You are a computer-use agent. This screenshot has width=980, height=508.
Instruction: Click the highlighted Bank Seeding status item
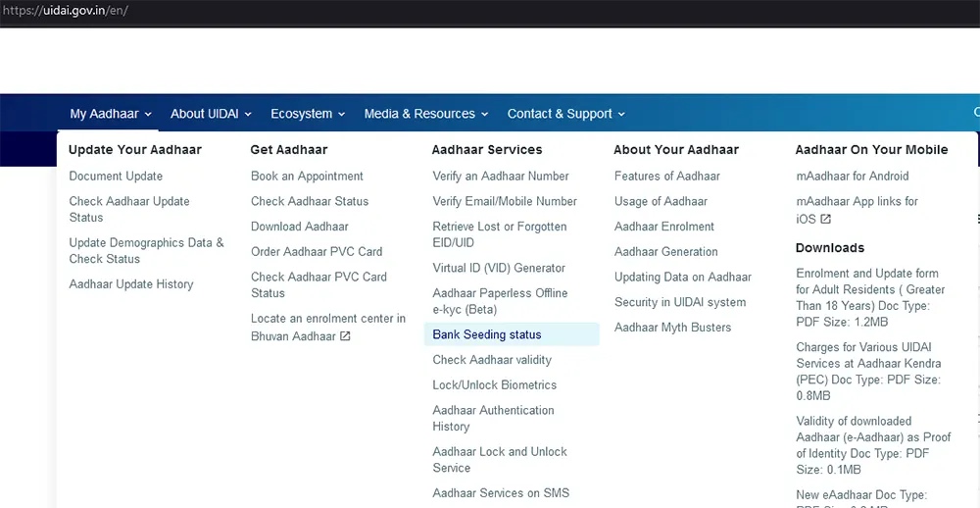click(x=512, y=334)
